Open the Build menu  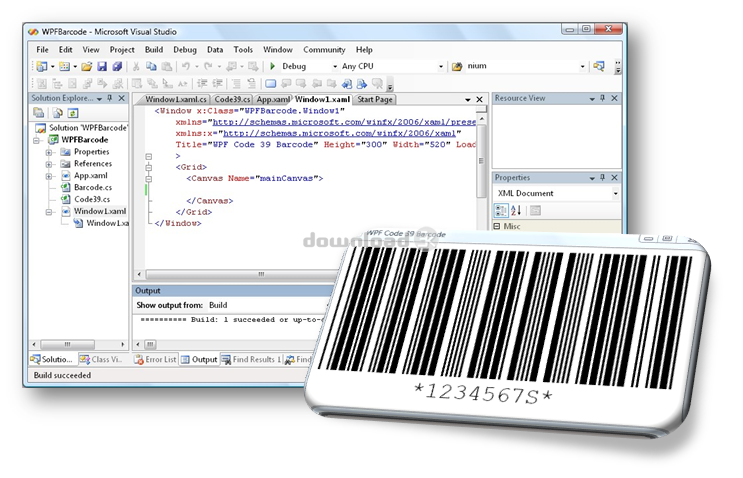click(x=153, y=49)
